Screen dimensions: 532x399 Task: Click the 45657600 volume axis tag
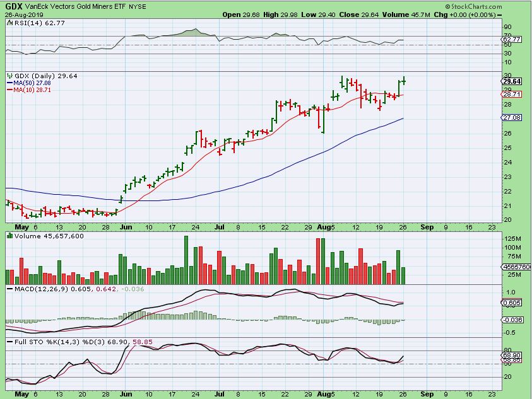tap(516, 267)
